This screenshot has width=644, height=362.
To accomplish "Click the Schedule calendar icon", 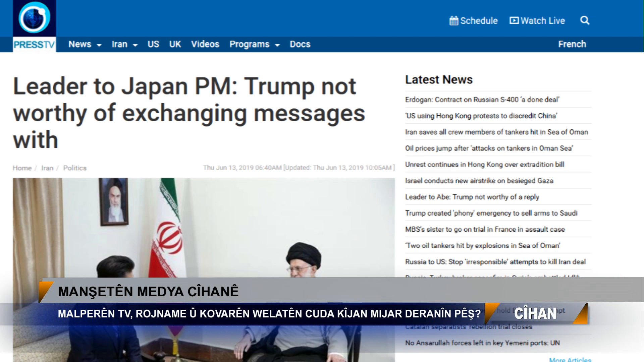I will (453, 21).
